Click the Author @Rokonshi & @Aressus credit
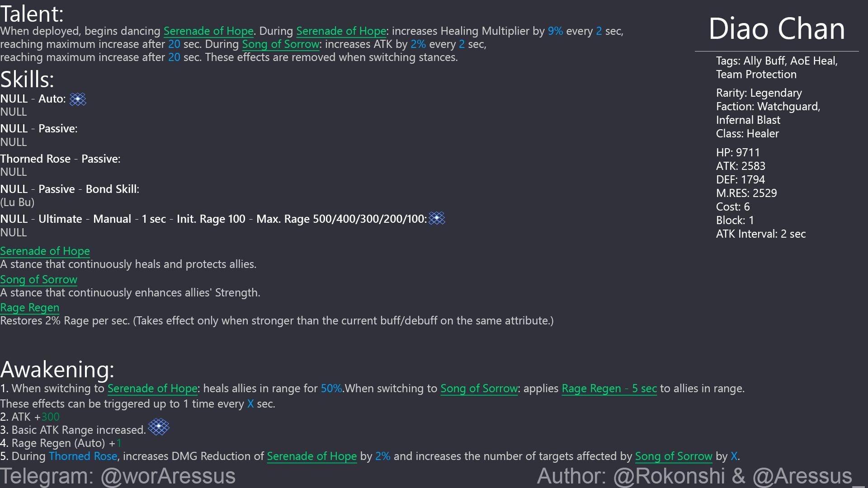 [694, 476]
